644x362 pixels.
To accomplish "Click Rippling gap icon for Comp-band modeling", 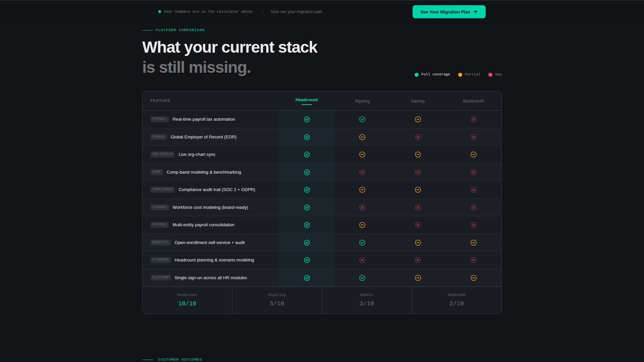I will pos(362,172).
